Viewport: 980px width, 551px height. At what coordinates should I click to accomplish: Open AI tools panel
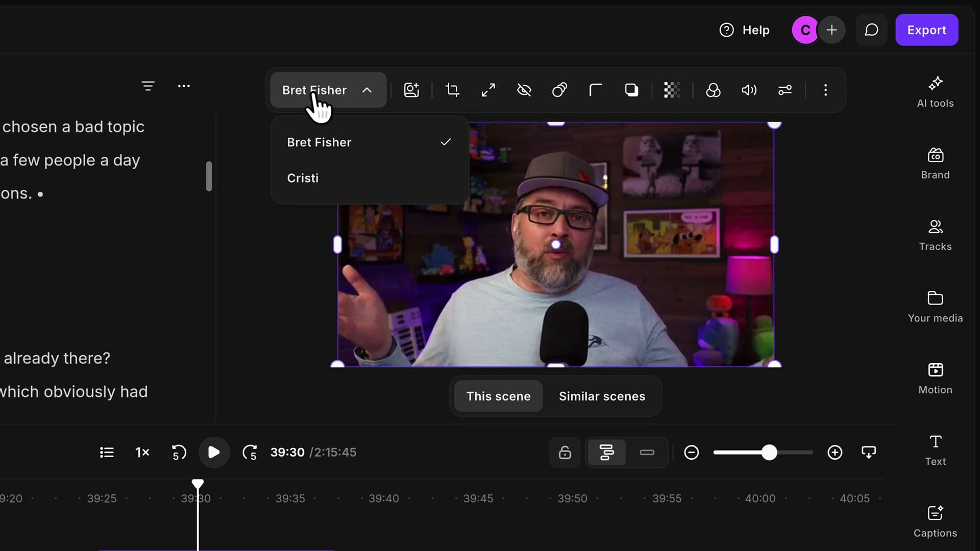pos(935,92)
